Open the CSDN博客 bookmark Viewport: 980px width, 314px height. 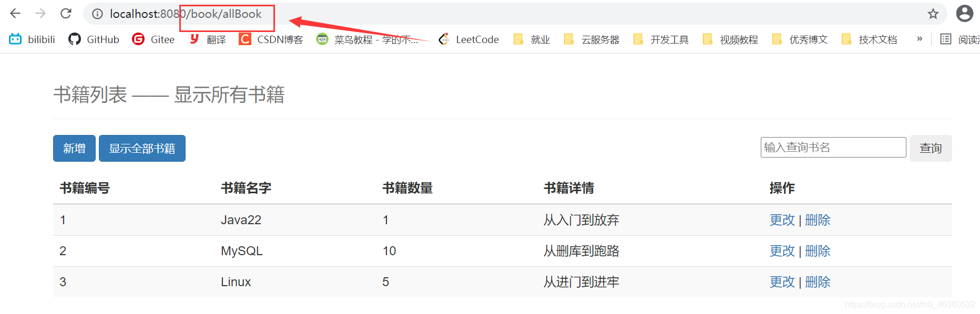click(x=271, y=39)
